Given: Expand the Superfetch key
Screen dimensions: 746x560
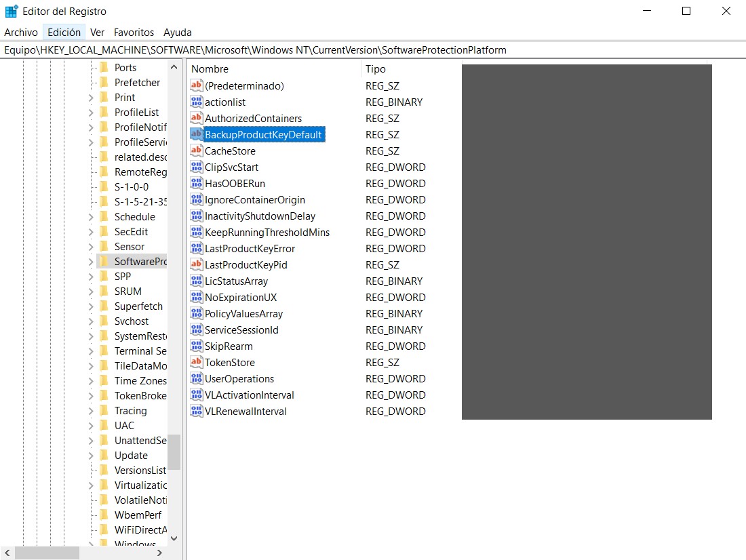Looking at the screenshot, I should (x=91, y=306).
